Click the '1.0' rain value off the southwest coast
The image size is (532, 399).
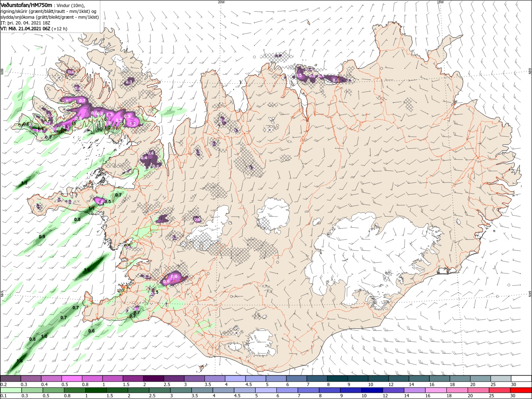[44, 336]
